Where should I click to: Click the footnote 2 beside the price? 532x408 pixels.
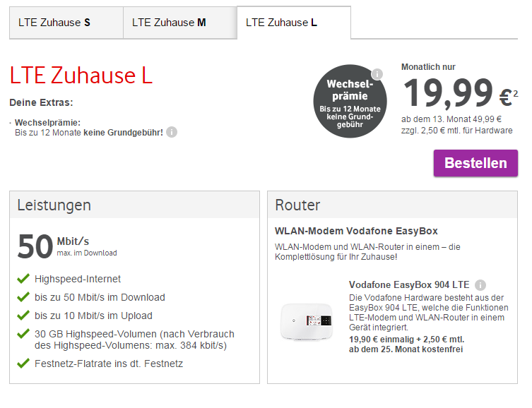516,92
